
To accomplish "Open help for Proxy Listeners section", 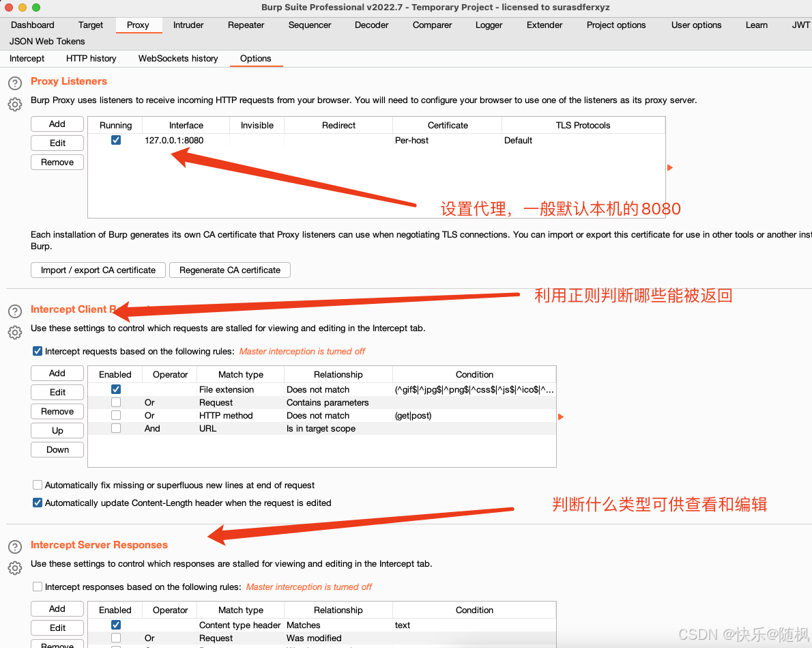I will point(15,83).
